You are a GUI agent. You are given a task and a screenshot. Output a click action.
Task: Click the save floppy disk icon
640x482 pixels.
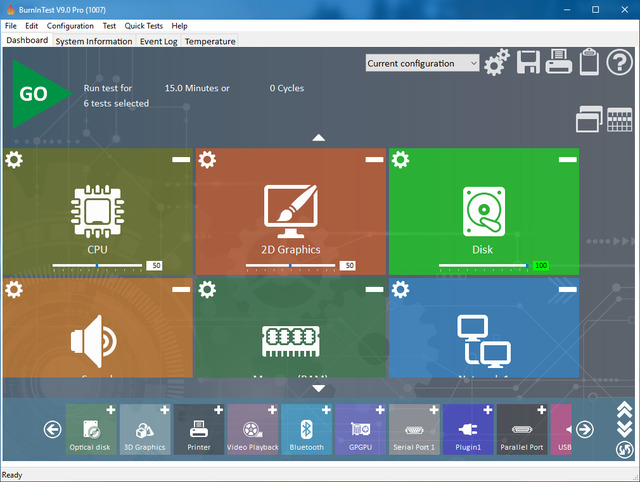[x=528, y=64]
